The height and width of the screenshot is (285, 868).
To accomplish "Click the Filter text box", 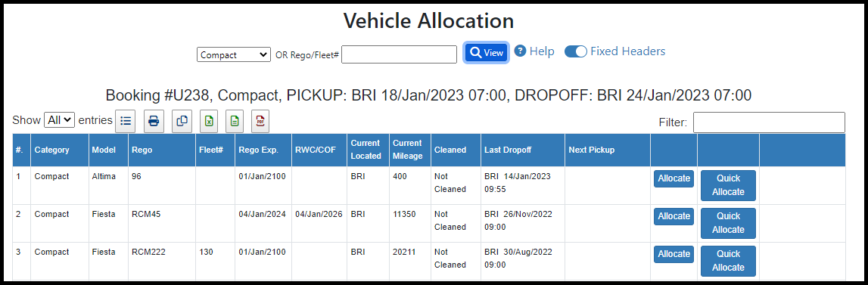I will (x=769, y=122).
